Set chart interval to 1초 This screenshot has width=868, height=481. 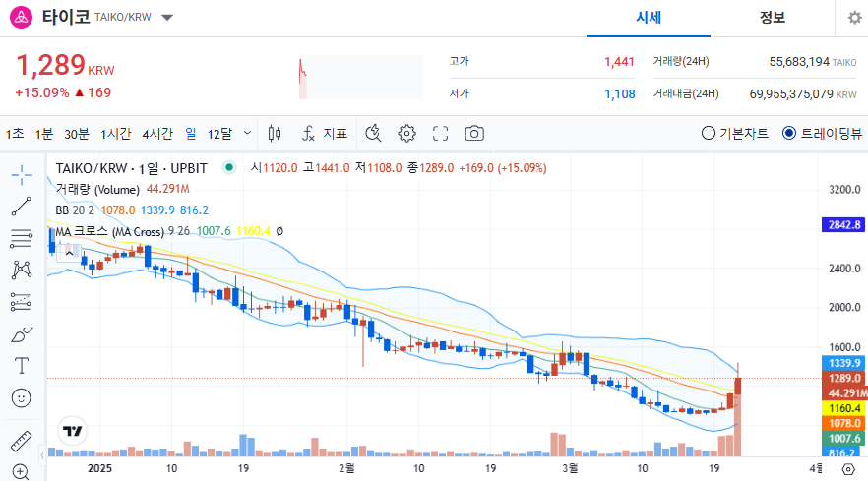[15, 134]
